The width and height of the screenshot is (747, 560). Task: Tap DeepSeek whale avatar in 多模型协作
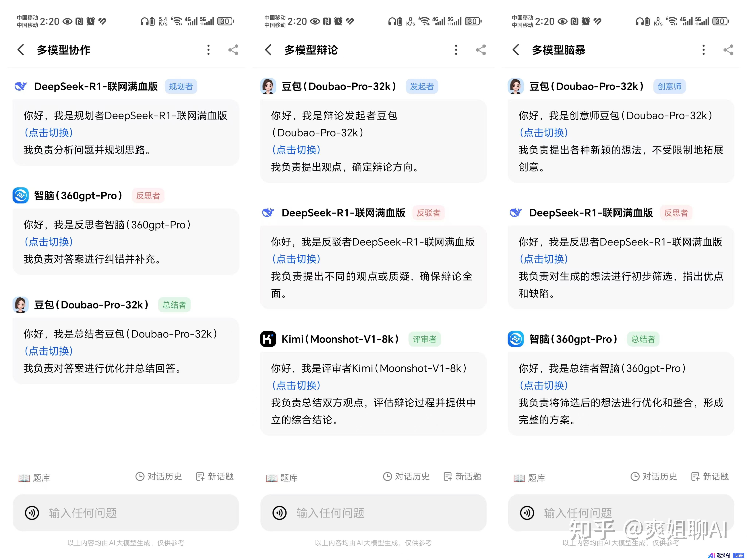[21, 86]
